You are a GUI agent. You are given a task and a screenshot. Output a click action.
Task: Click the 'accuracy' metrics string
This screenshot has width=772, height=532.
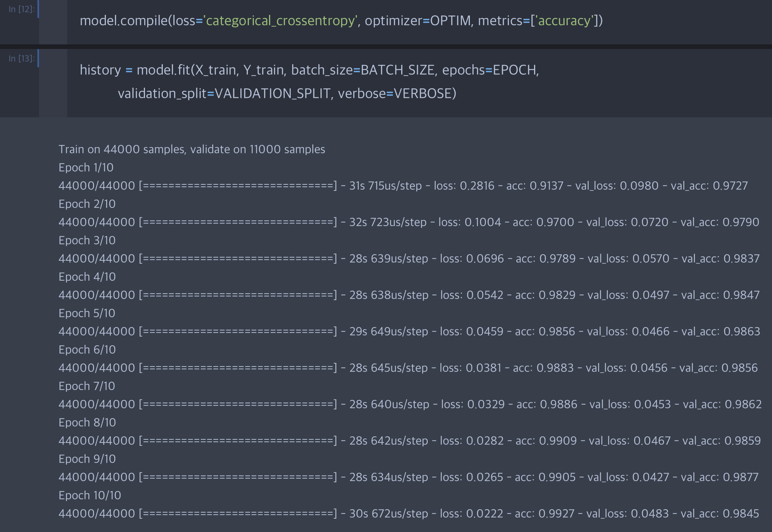565,21
